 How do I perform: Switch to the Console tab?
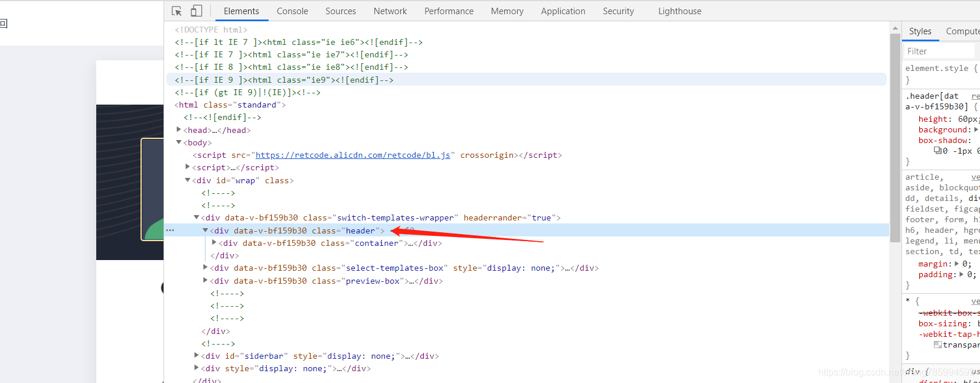[292, 11]
